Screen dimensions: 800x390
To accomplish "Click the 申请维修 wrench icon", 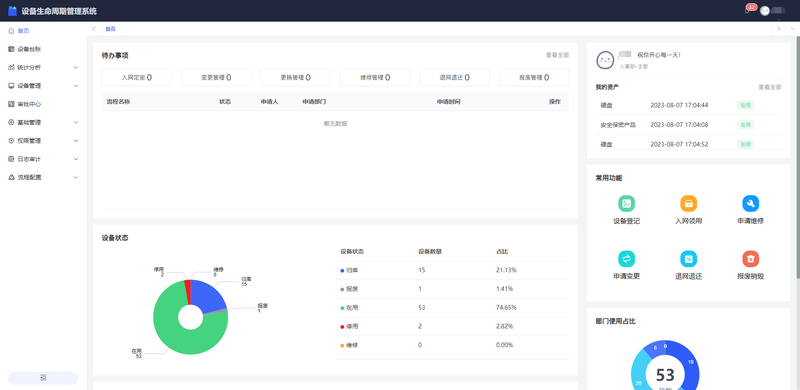I will pyautogui.click(x=751, y=203).
